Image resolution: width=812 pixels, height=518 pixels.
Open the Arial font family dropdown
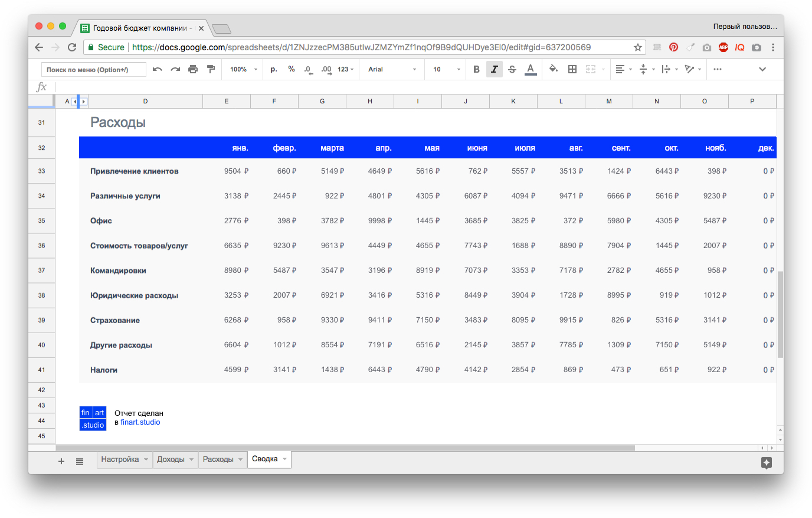(x=392, y=69)
